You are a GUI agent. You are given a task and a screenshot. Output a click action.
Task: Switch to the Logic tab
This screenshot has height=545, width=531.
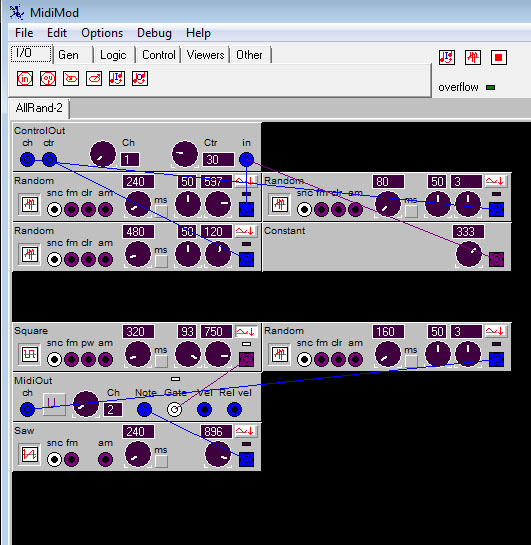click(113, 55)
